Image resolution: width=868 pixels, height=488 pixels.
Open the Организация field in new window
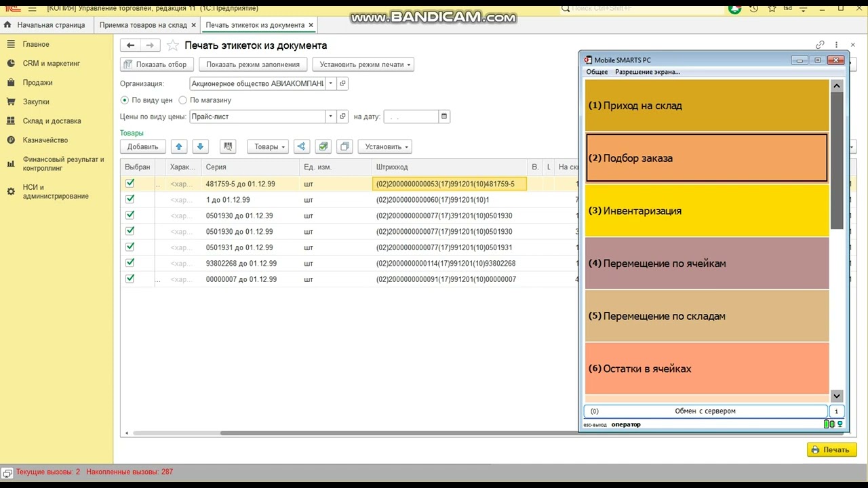click(x=342, y=83)
